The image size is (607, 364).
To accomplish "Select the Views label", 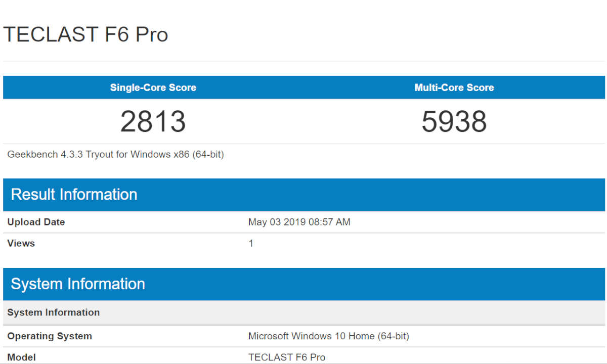I will pyautogui.click(x=21, y=243).
